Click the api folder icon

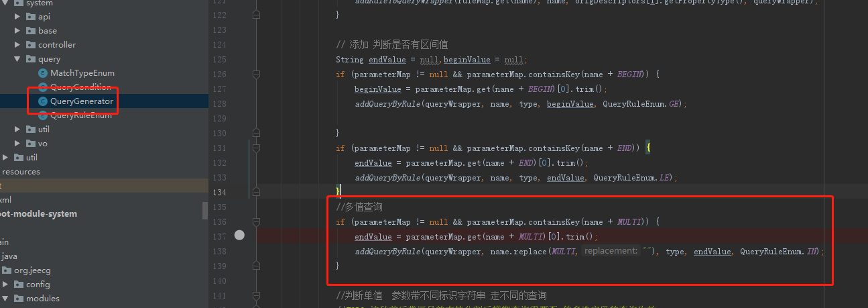pyautogui.click(x=31, y=17)
